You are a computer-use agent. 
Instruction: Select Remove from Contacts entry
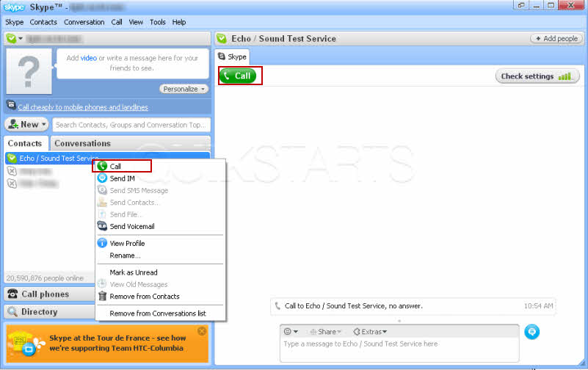145,296
